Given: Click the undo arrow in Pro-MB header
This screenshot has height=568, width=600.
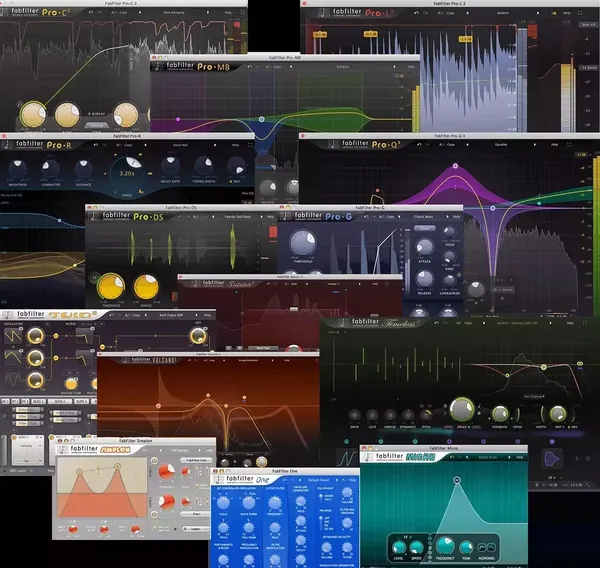Looking at the screenshot, I should point(249,67).
